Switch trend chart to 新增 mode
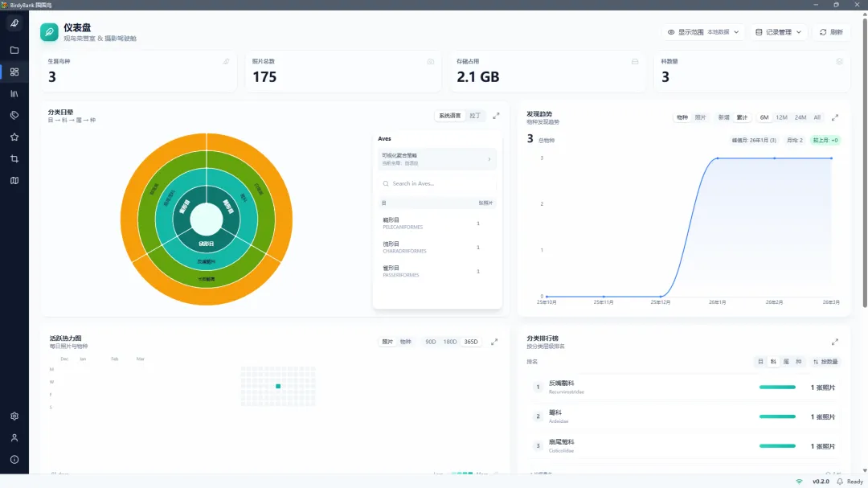 click(x=723, y=117)
